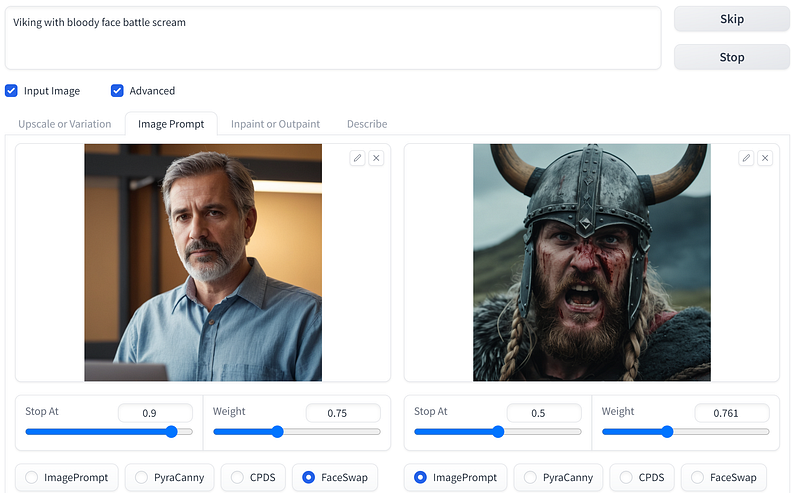The height and width of the screenshot is (493, 800).
Task: Edit the left portrait image with pencil icon
Action: point(357,158)
